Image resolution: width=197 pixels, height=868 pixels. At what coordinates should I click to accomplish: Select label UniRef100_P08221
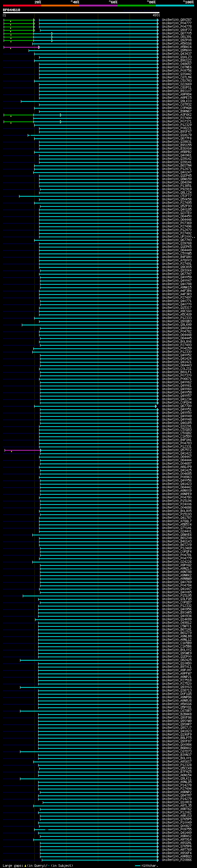click(x=176, y=128)
